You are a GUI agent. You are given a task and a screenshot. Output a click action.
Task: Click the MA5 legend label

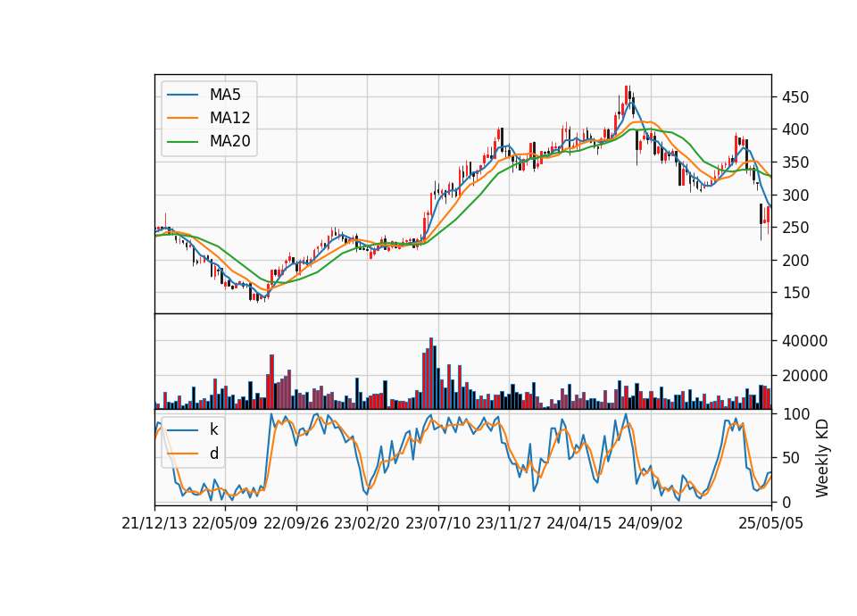(x=225, y=95)
